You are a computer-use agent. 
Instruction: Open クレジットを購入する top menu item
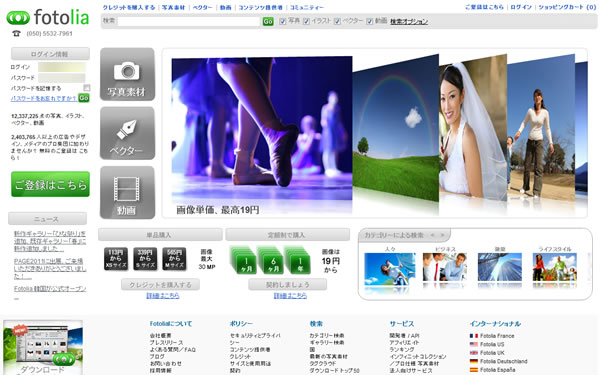tap(129, 7)
